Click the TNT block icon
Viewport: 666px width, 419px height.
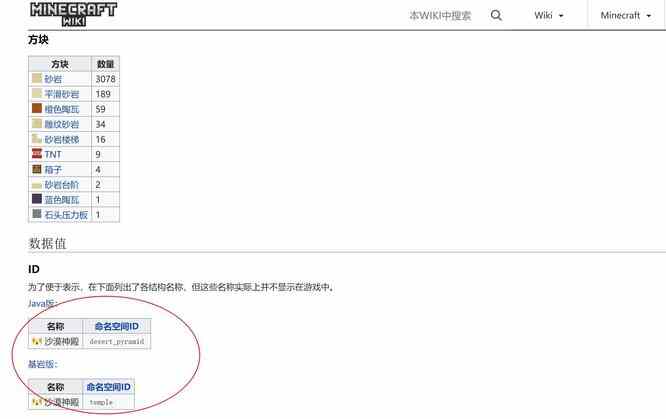37,154
